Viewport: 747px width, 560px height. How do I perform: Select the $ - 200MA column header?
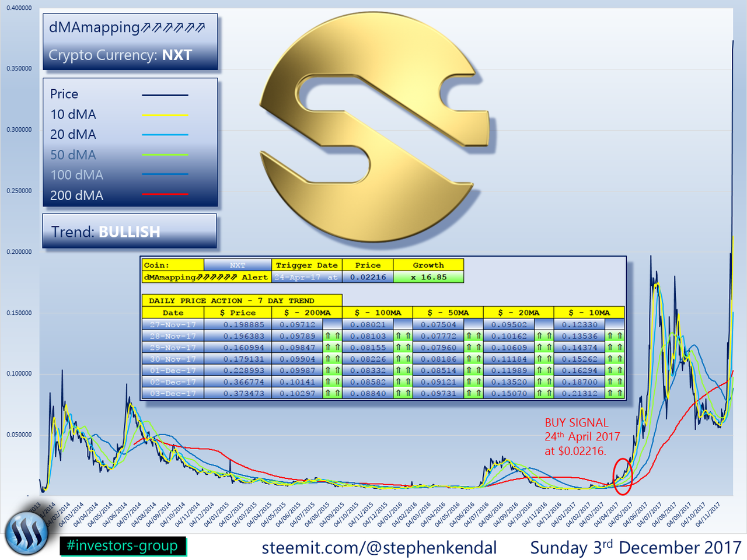307,313
